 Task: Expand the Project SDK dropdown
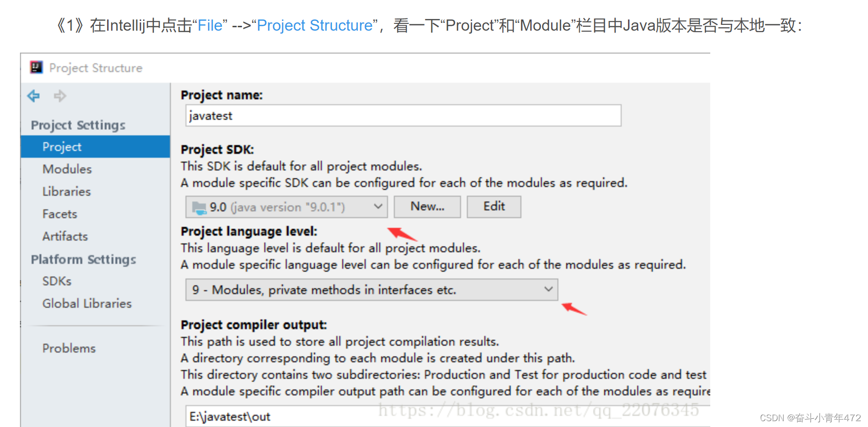tap(379, 206)
